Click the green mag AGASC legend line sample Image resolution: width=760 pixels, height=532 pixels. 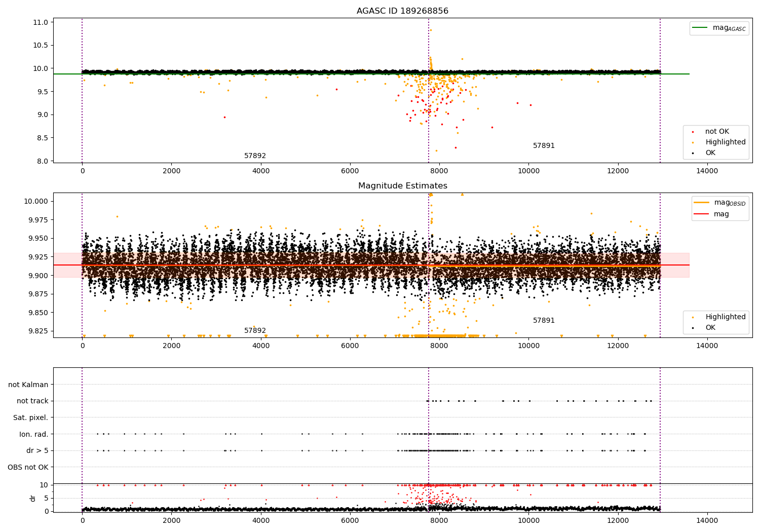coord(700,28)
